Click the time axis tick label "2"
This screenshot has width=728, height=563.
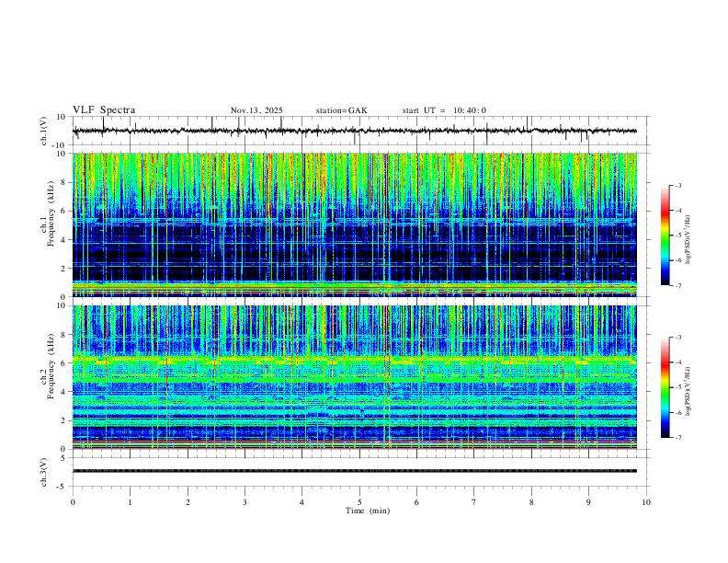tap(188, 502)
